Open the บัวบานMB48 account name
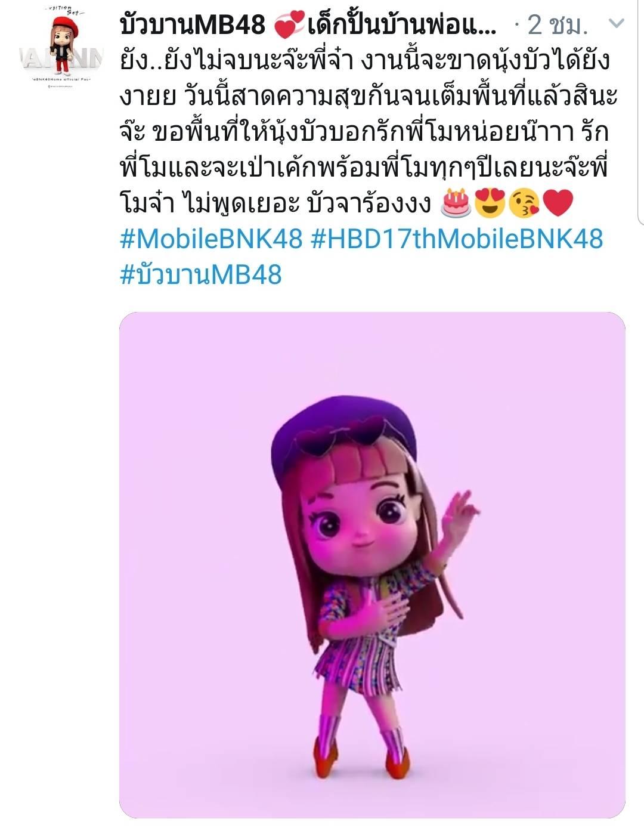This screenshot has width=644, height=831. click(193, 24)
